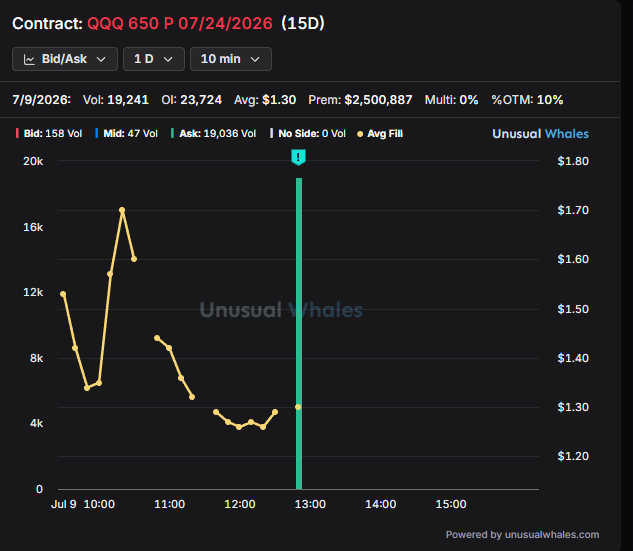633x551 pixels.
Task: Click the (15D) days-to-expiry label
Action: (303, 23)
